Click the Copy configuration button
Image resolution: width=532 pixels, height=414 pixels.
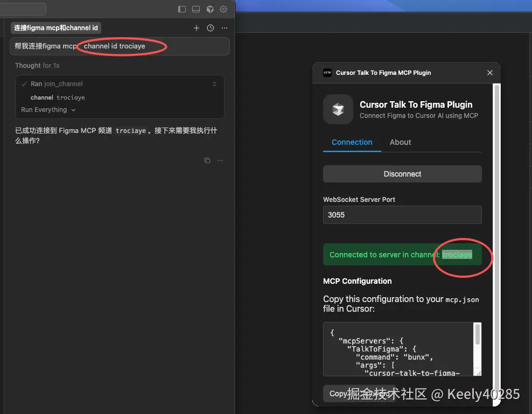click(359, 394)
